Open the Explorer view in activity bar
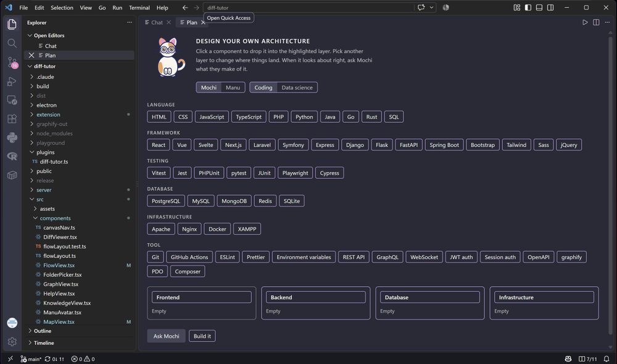617x364 pixels. click(12, 24)
